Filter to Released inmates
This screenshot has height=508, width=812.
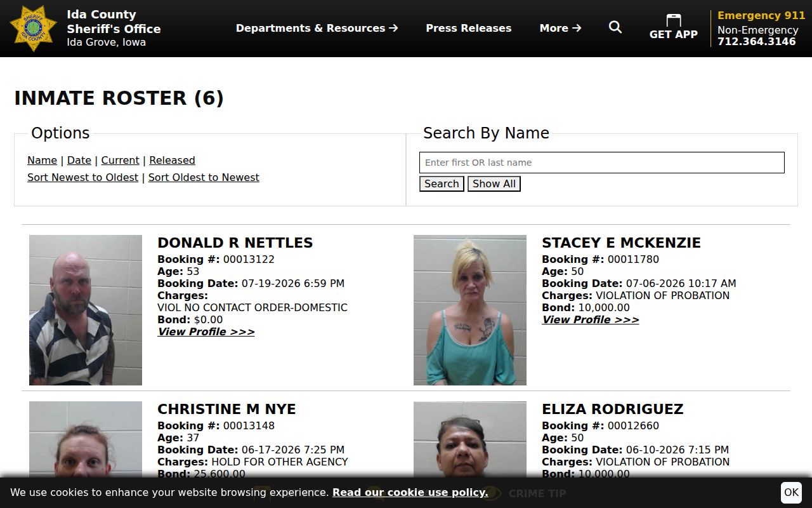click(x=172, y=161)
